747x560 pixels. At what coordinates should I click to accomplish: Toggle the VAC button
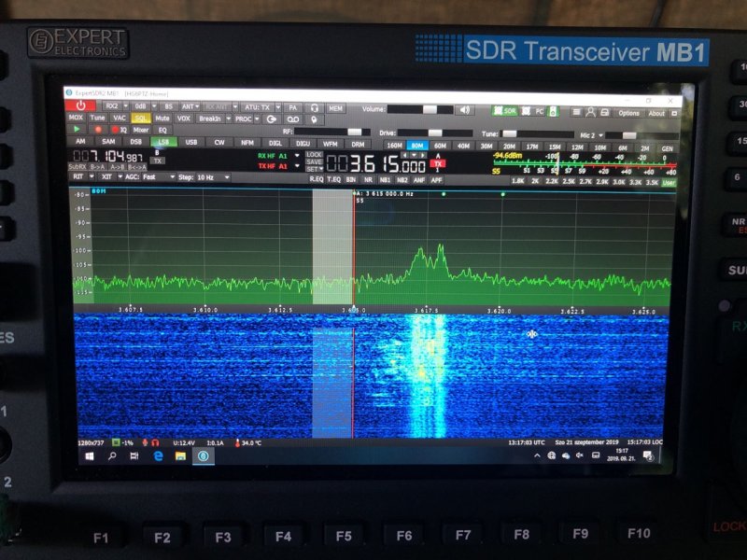[x=120, y=118]
